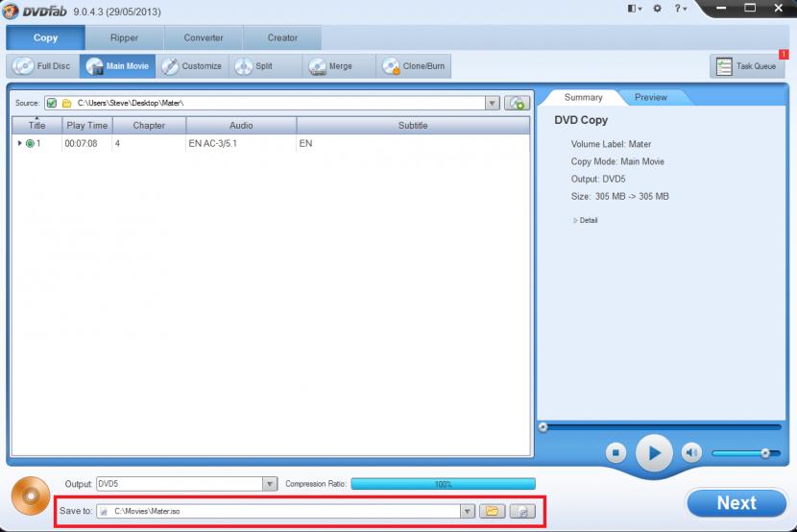Viewport: 797px width, 532px height.
Task: Switch to the Ripper tab
Action: click(125, 37)
